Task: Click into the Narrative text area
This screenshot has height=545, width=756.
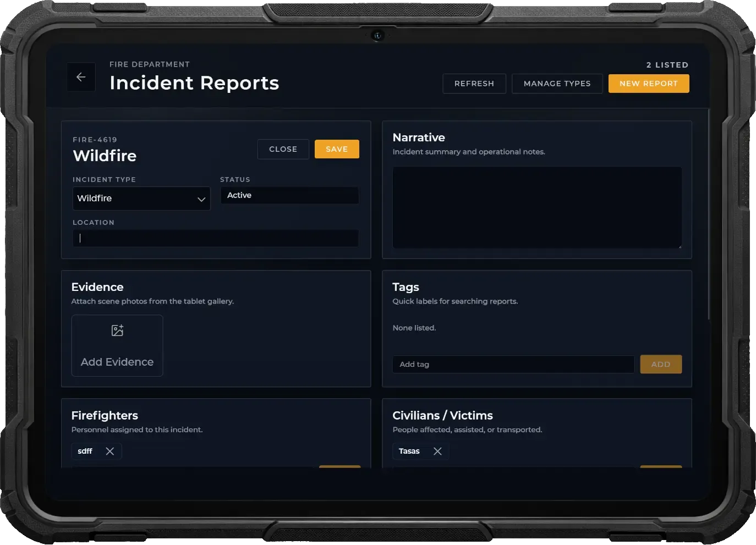Action: click(x=537, y=207)
